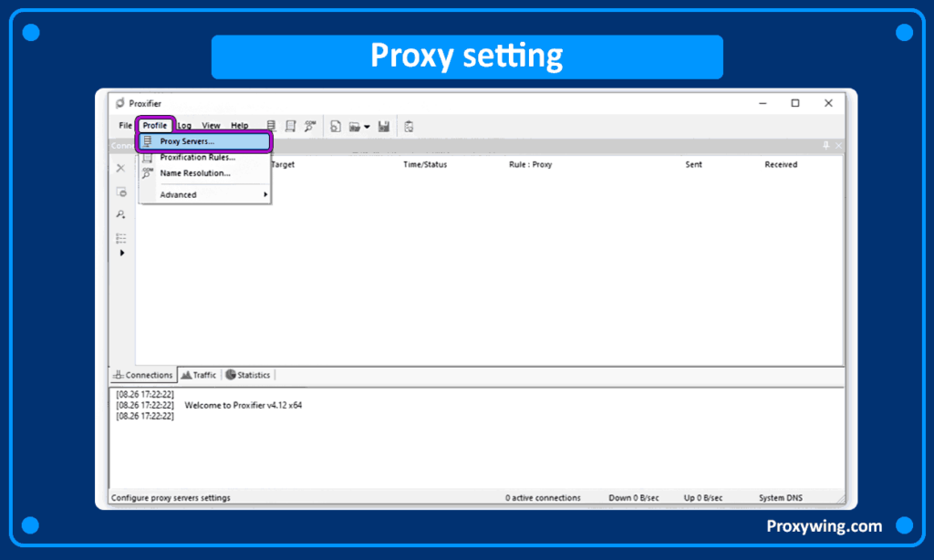This screenshot has height=560, width=934.
Task: Open the dropdown arrow beside the open-profile icon
Action: [368, 125]
